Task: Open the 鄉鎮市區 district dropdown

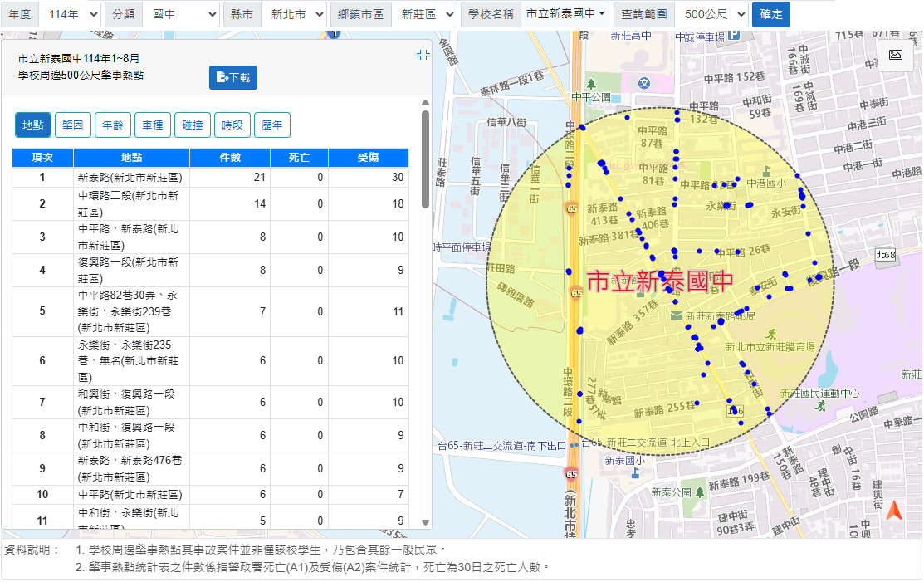Action: 423,15
